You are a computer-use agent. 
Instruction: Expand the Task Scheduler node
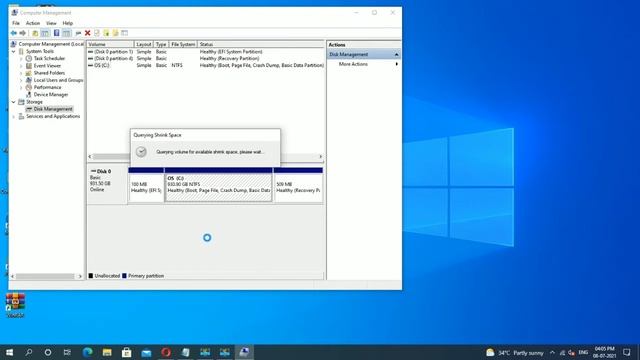pos(21,59)
